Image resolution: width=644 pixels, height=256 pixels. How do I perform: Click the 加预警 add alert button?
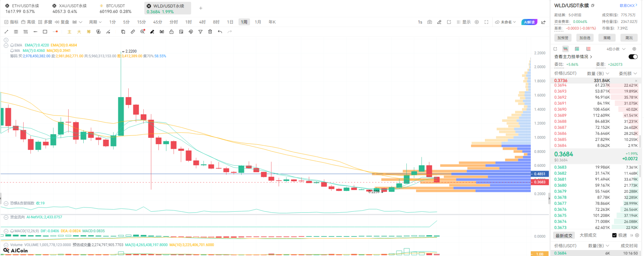[x=563, y=38]
